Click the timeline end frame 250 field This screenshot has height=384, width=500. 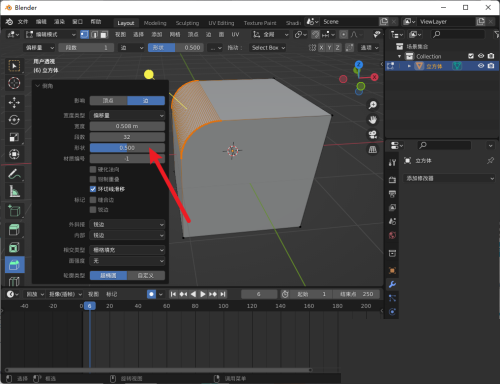[357, 294]
